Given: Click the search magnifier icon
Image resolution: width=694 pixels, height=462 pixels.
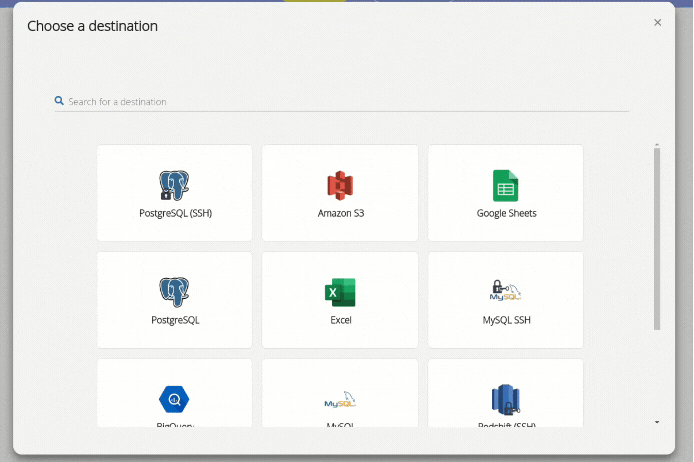Looking at the screenshot, I should pos(59,101).
